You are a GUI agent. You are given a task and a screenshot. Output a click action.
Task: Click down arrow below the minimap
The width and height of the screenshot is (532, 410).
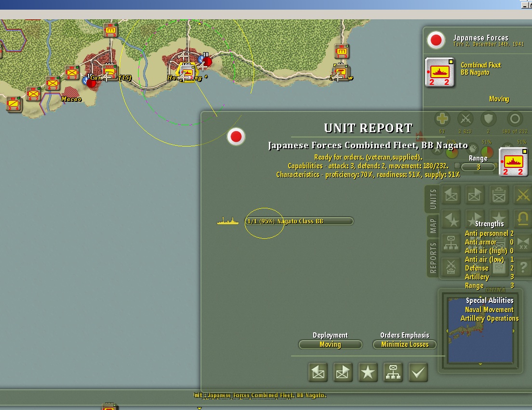[480, 364]
